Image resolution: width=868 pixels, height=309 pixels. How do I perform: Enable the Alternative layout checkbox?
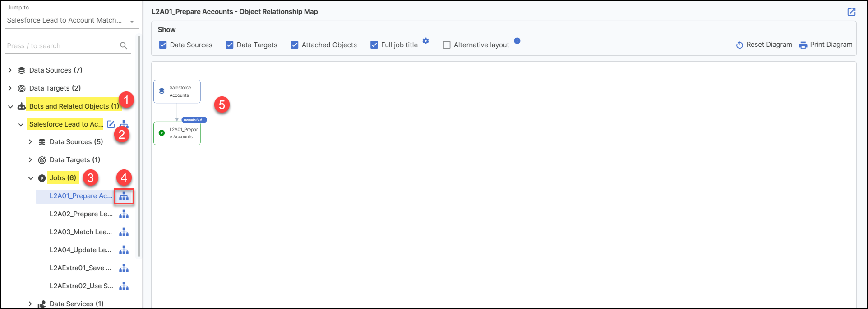pyautogui.click(x=447, y=45)
